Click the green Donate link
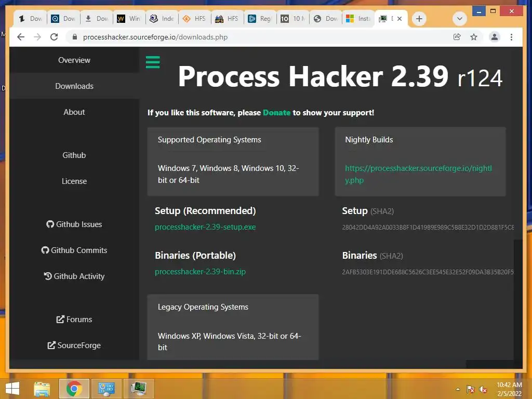 click(x=276, y=113)
